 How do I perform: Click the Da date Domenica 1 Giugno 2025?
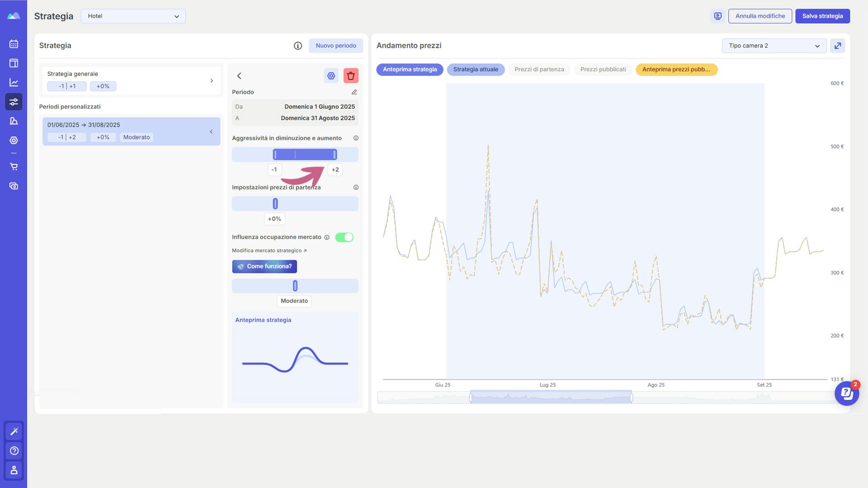pyautogui.click(x=320, y=107)
